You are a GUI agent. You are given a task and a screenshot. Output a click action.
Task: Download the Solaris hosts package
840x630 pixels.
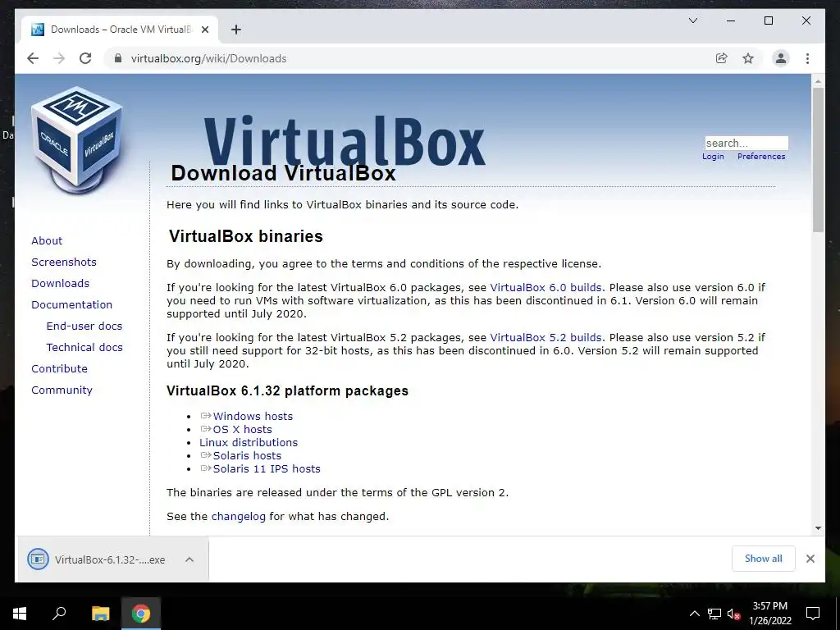(247, 456)
